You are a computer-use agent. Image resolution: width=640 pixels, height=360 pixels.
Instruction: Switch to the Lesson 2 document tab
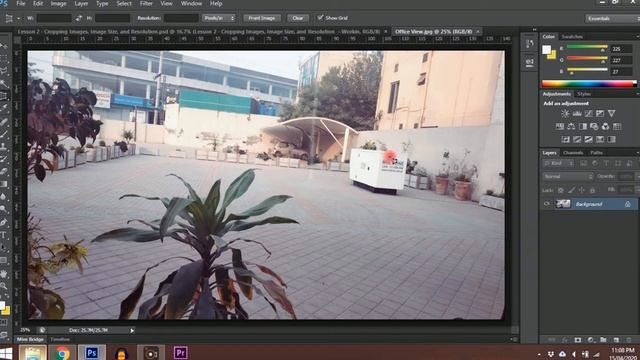point(198,31)
